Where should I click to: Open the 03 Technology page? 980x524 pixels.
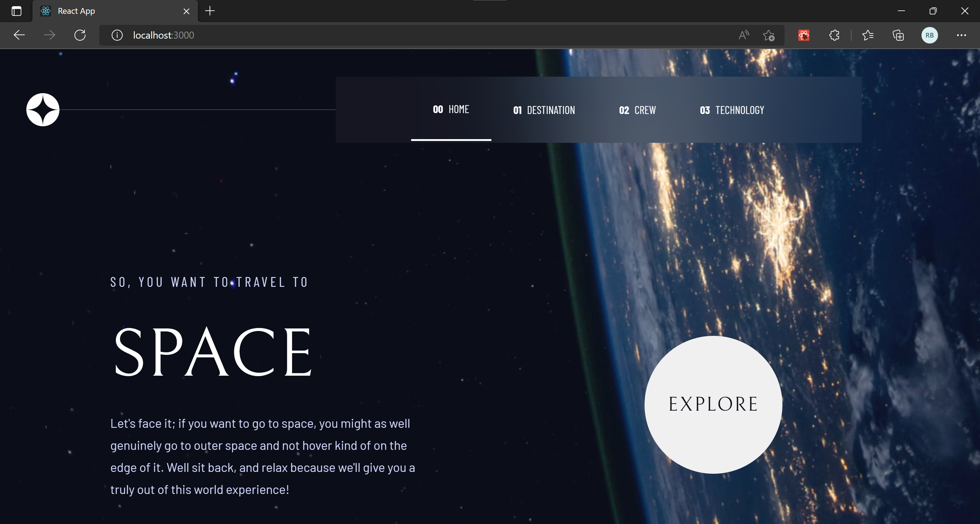pos(732,110)
